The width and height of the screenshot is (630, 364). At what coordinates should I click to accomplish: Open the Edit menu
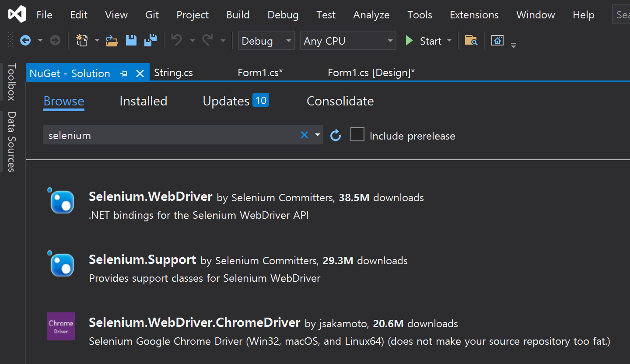pos(79,15)
